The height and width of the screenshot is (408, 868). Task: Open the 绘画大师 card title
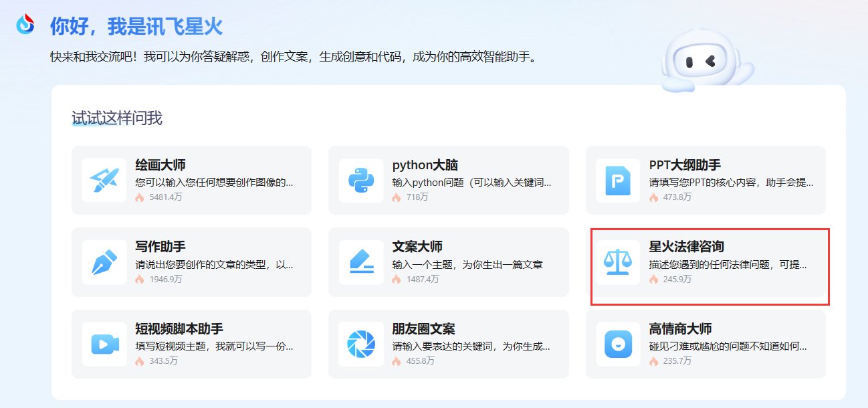coord(160,165)
